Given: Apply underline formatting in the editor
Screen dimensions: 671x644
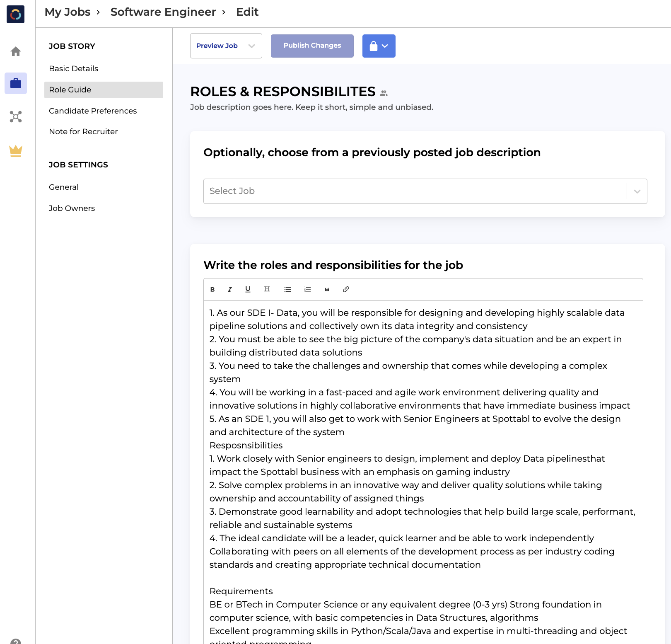Looking at the screenshot, I should pos(248,289).
